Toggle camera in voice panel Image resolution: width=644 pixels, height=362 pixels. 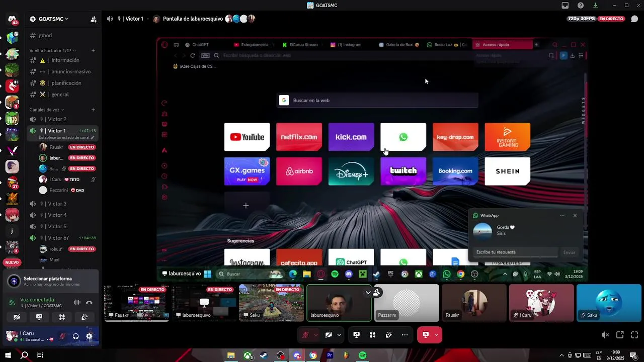(x=17, y=317)
